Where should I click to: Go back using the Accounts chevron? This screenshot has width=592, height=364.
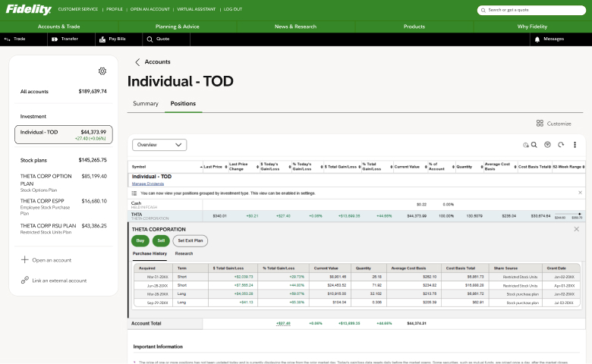[137, 62]
